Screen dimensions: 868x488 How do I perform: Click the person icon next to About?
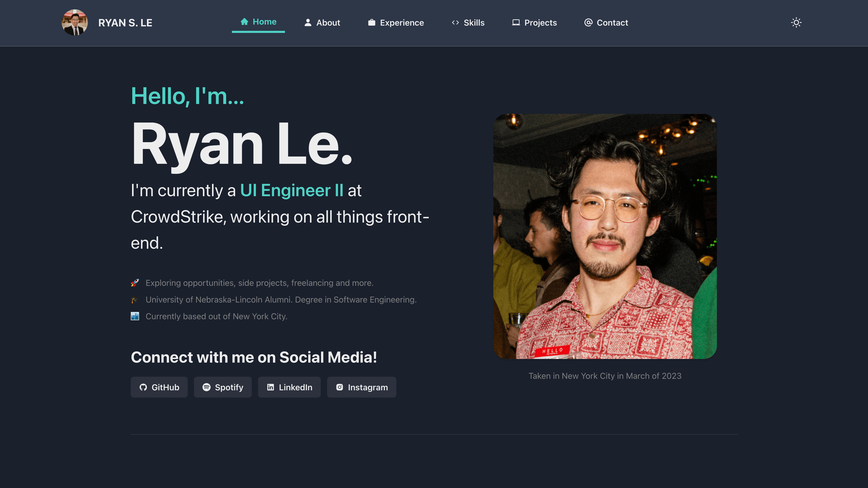click(308, 22)
